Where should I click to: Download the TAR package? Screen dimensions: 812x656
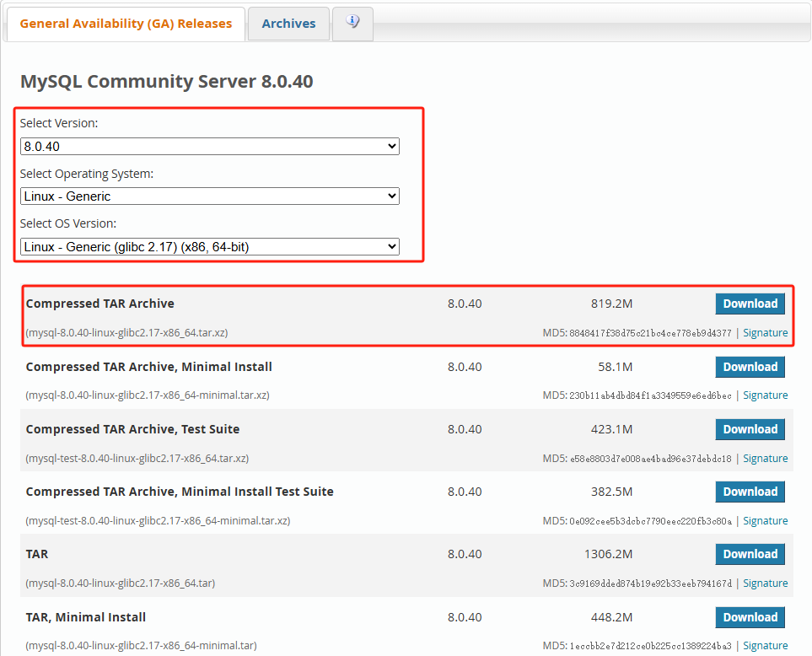coord(750,554)
